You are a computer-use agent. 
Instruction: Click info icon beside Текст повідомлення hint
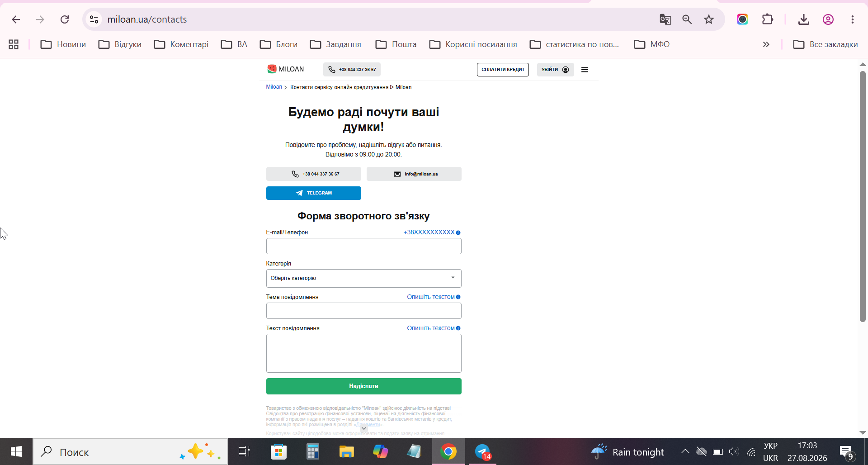458,328
